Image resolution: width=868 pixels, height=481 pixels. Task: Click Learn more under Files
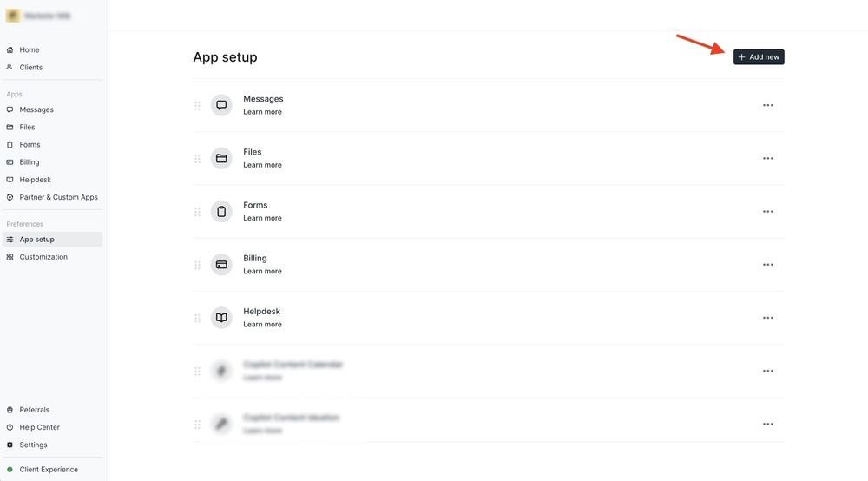pos(262,165)
